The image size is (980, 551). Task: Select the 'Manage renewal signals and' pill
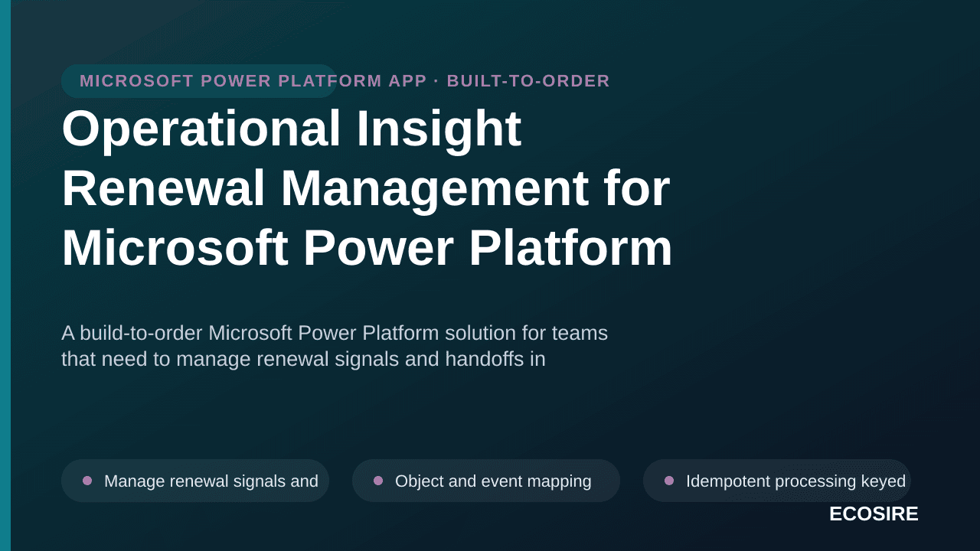point(195,481)
